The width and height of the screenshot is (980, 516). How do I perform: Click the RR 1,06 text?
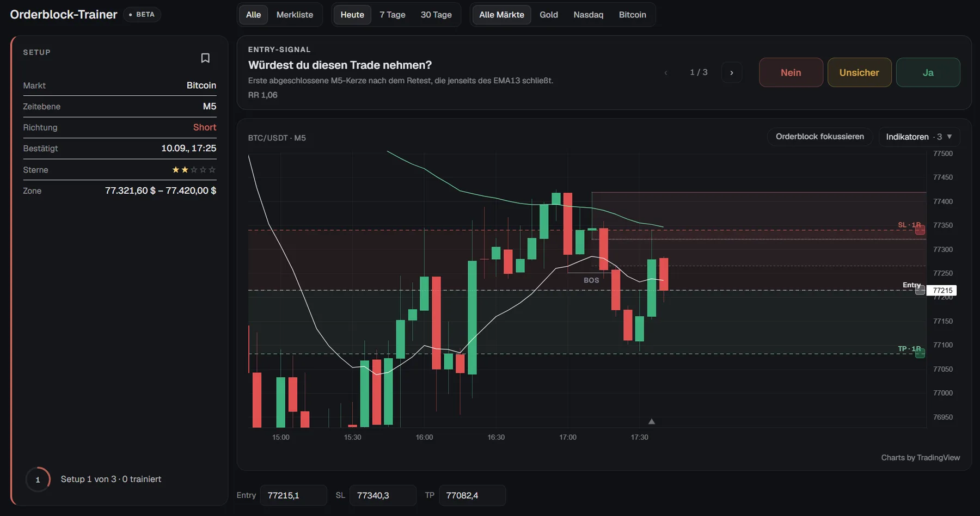pos(263,95)
